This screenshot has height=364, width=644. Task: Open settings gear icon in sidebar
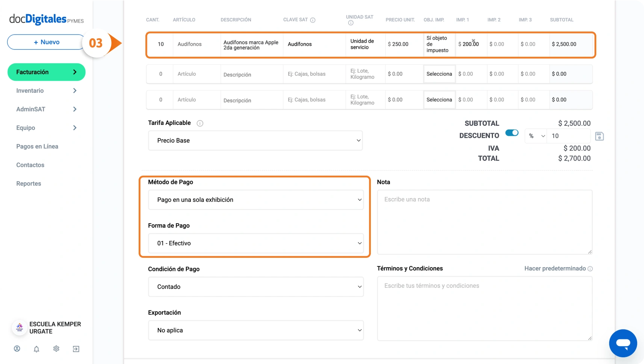(x=56, y=349)
